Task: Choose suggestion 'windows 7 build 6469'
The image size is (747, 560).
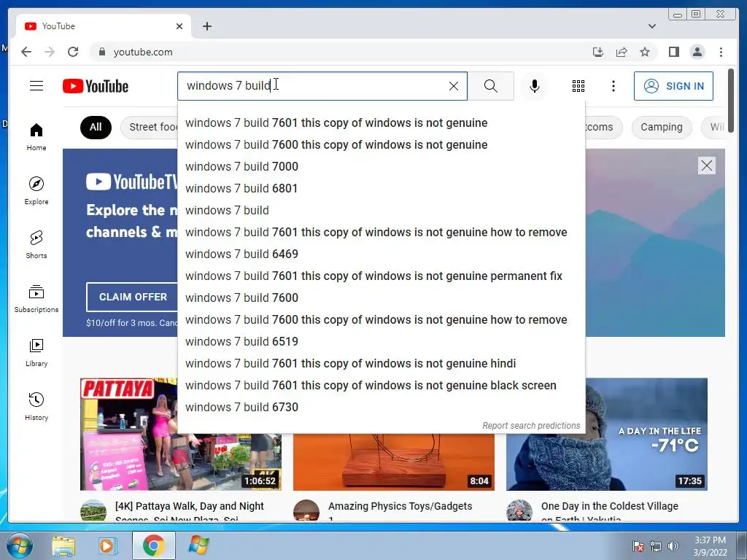Action: pos(381,254)
